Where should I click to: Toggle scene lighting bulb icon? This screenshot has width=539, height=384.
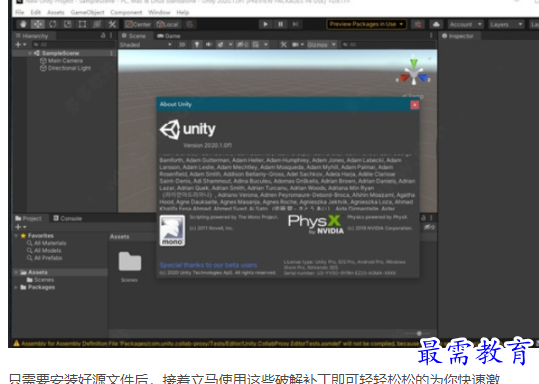point(197,45)
